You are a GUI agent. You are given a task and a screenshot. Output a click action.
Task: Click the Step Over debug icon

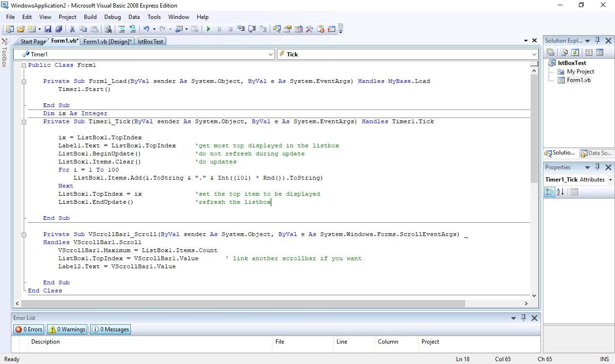[252, 29]
